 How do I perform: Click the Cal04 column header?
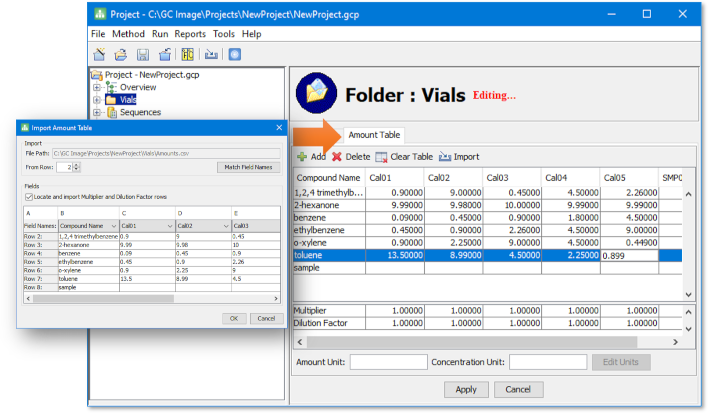[x=570, y=178]
